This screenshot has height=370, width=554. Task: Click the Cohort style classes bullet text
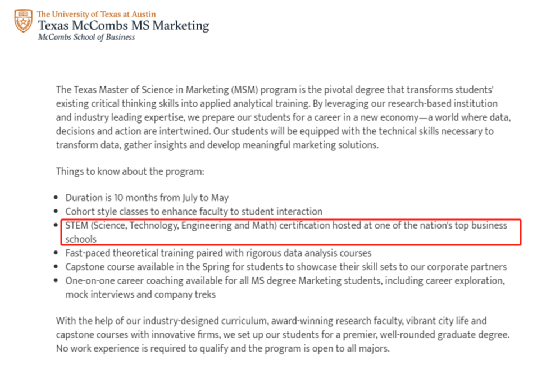click(194, 211)
